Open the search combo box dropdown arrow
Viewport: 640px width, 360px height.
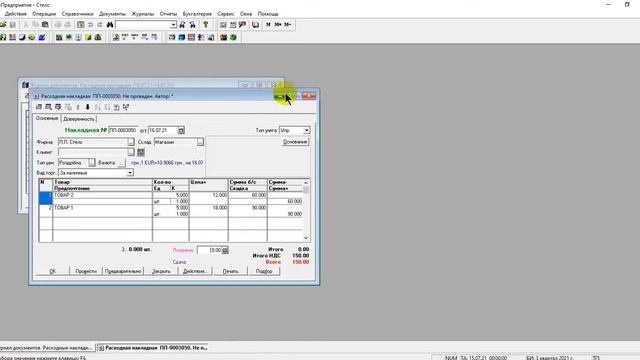coord(173,25)
